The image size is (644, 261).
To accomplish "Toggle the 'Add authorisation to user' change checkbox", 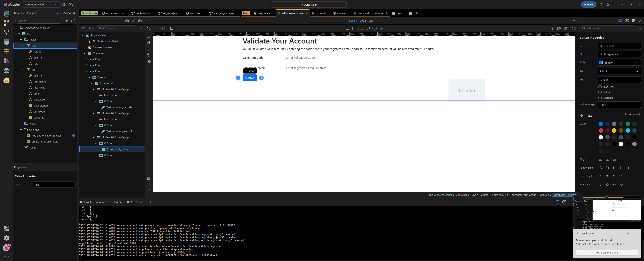I will (x=28, y=136).
